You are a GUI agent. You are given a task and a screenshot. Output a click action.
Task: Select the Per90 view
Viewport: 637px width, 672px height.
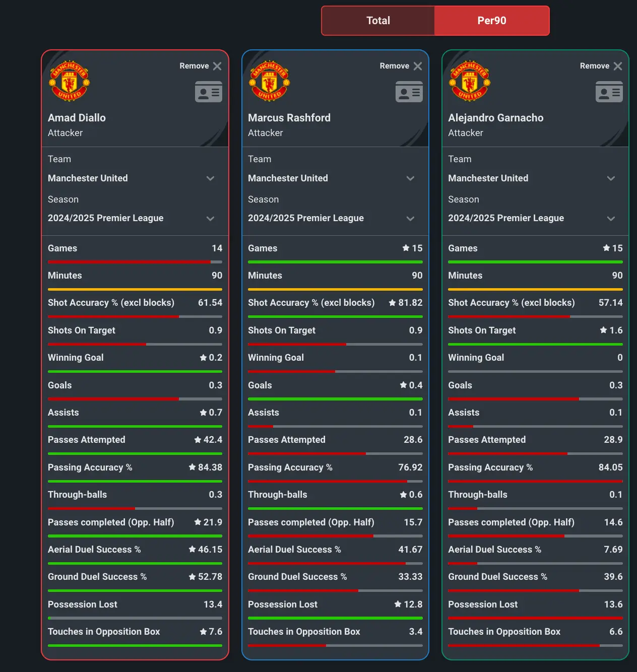coord(492,20)
